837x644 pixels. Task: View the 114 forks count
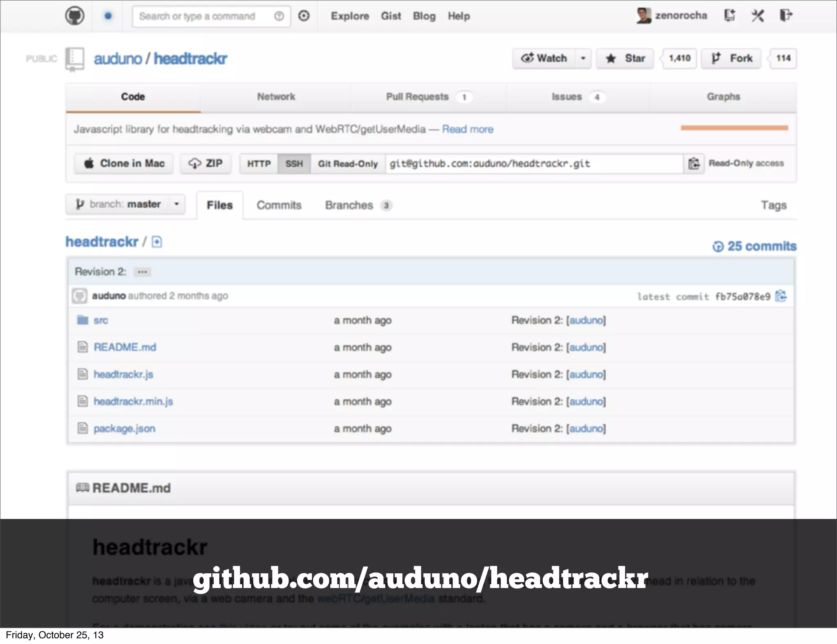[783, 58]
